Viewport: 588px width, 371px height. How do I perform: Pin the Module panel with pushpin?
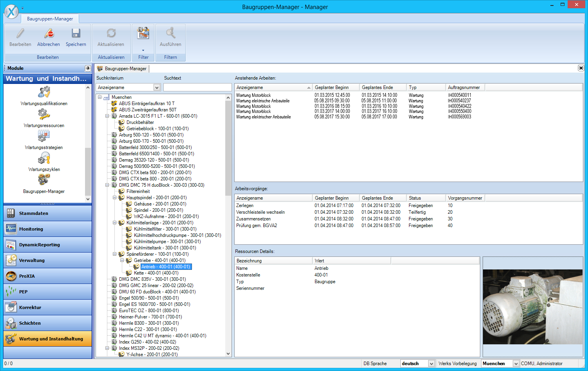pyautogui.click(x=88, y=68)
